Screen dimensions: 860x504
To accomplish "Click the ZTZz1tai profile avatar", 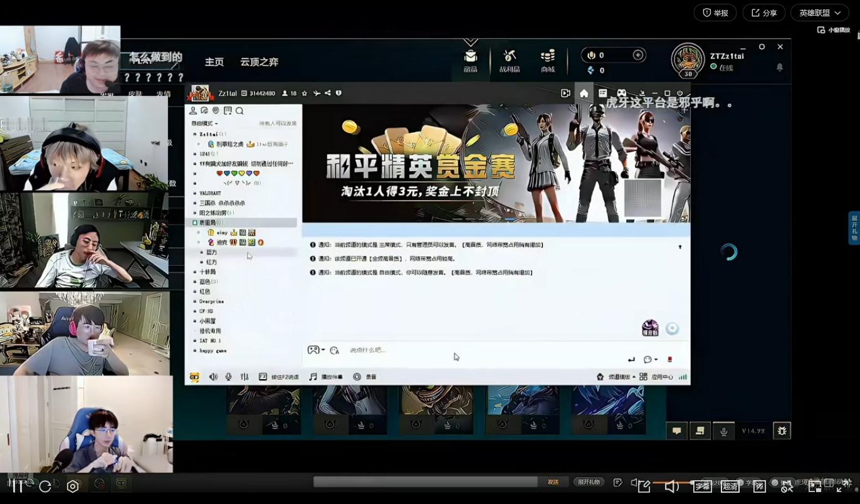I will coord(688,61).
